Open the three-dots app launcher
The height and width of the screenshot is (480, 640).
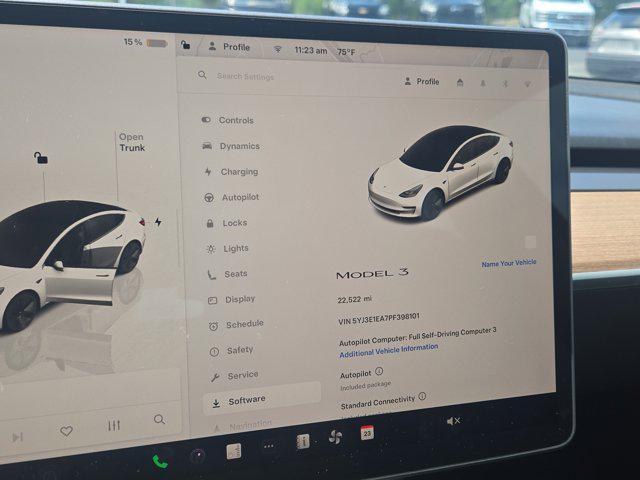(269, 446)
